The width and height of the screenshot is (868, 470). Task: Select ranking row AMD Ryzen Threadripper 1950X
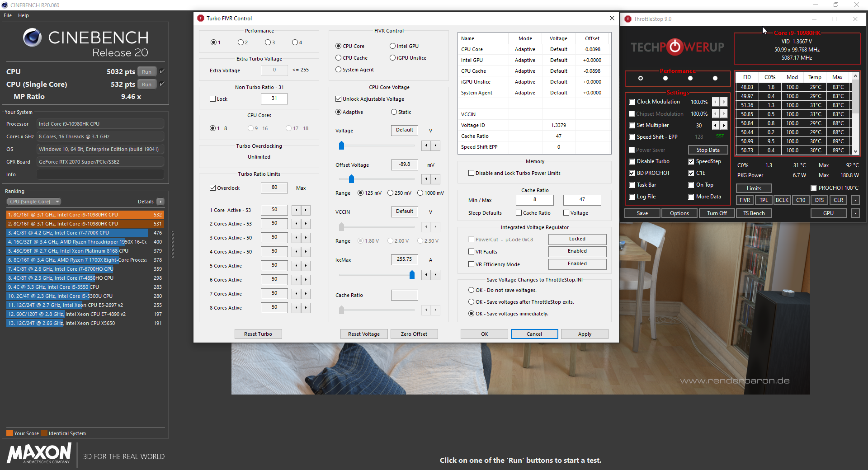click(85, 242)
